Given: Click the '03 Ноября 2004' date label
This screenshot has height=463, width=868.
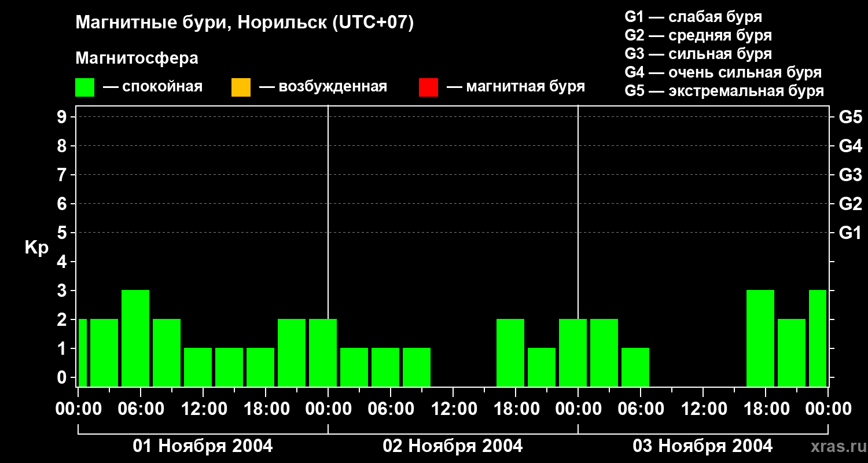Looking at the screenshot, I should [703, 446].
